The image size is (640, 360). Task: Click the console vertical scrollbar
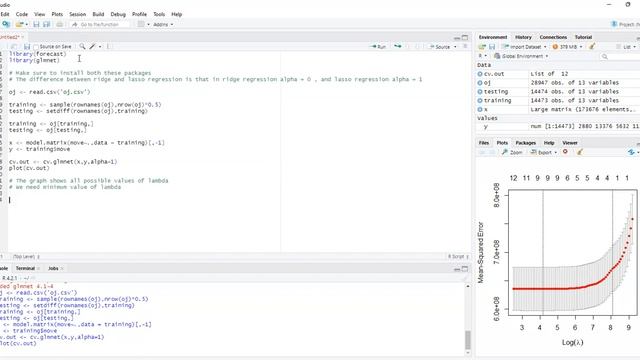point(468,340)
